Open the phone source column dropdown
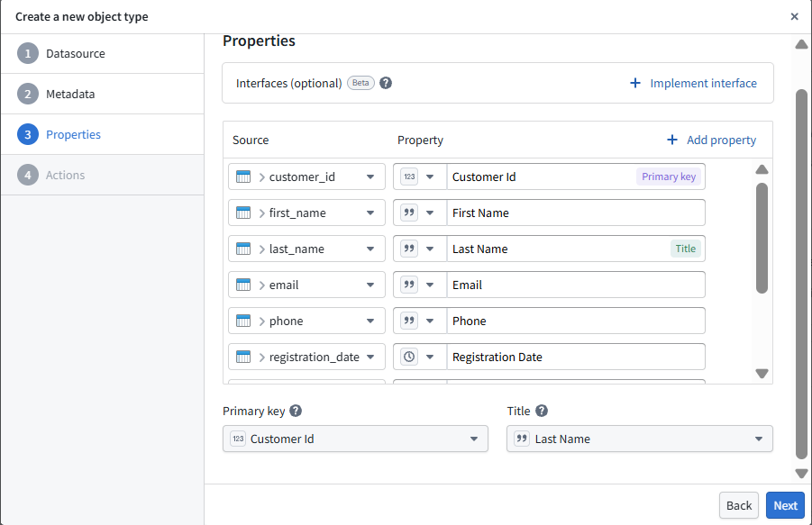Screen dimensions: 812x525 [370, 321]
